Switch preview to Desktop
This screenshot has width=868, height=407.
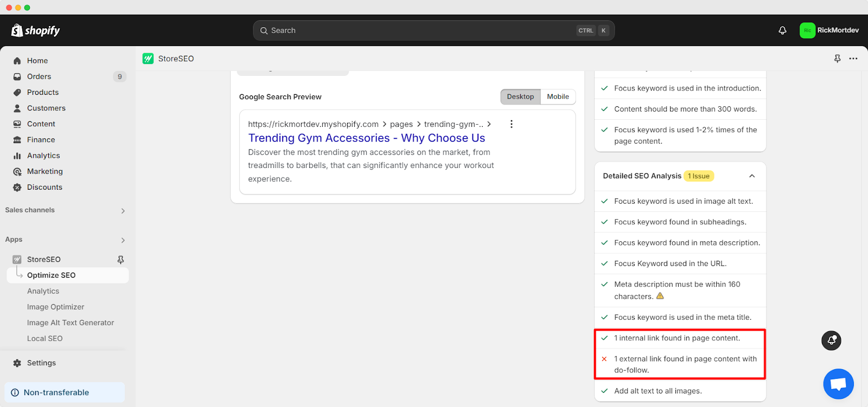click(520, 96)
